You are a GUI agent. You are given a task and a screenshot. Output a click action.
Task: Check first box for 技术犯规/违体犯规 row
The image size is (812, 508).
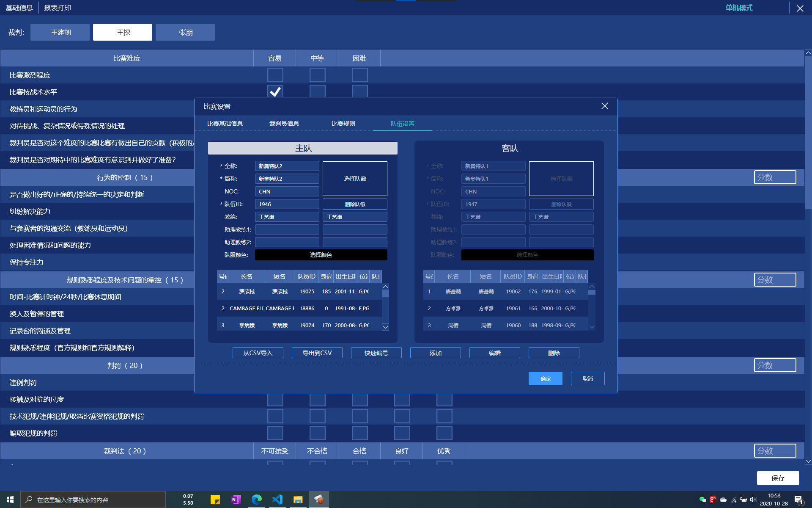click(275, 416)
